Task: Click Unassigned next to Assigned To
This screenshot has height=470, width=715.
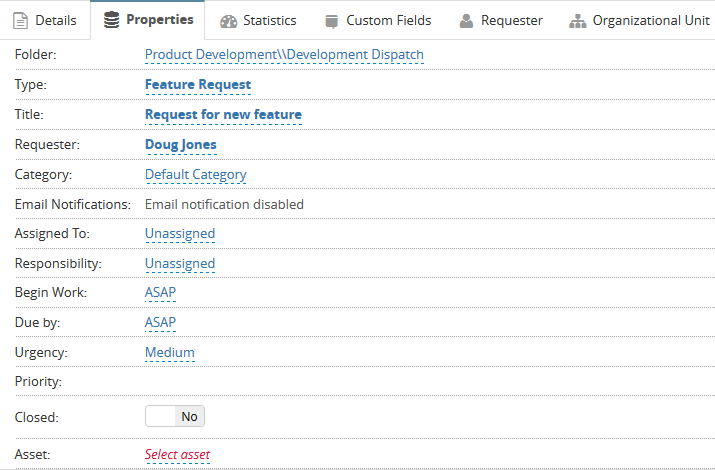Action: 180,234
